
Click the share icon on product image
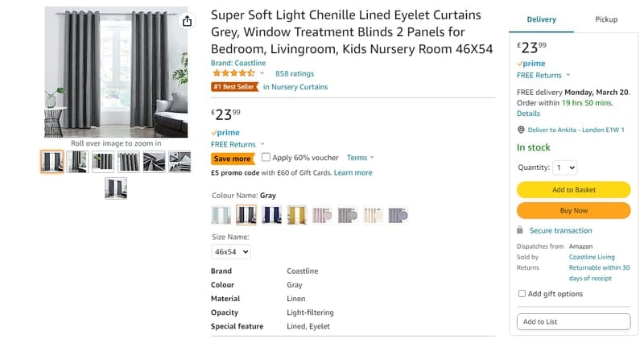[188, 21]
